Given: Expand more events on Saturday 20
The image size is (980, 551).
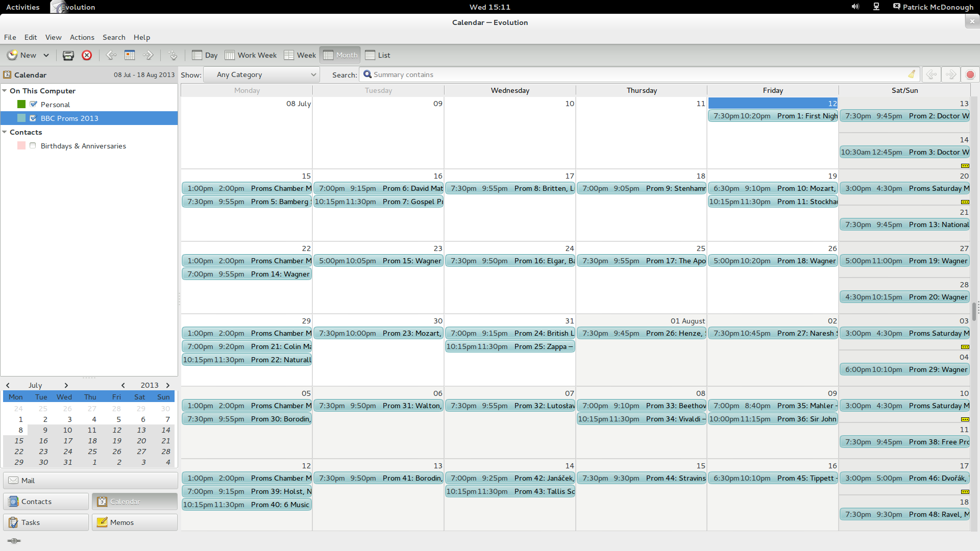Looking at the screenshot, I should [x=965, y=202].
